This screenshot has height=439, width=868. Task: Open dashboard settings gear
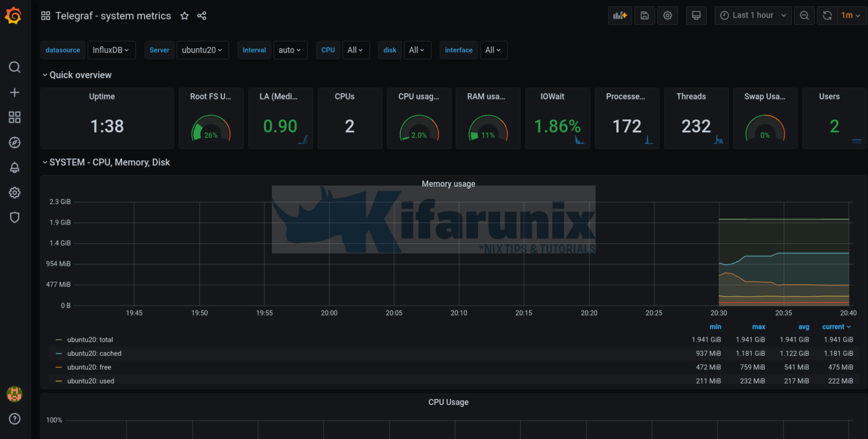[x=667, y=15]
